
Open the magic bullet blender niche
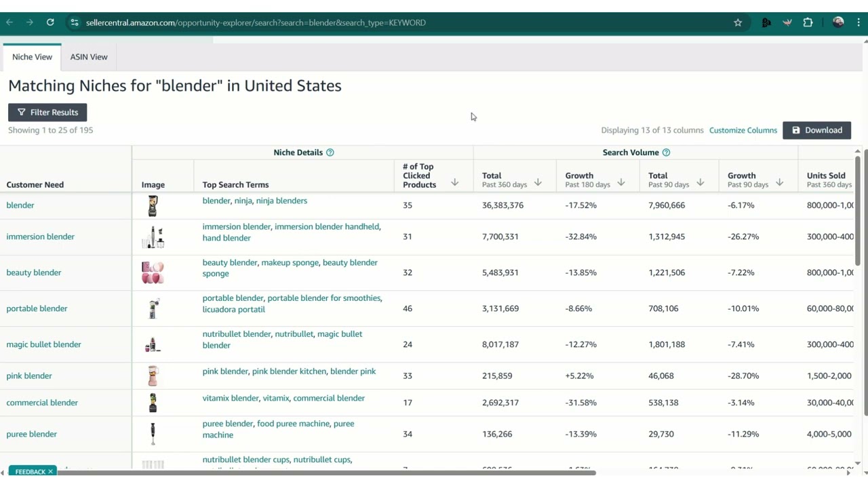[43, 344]
